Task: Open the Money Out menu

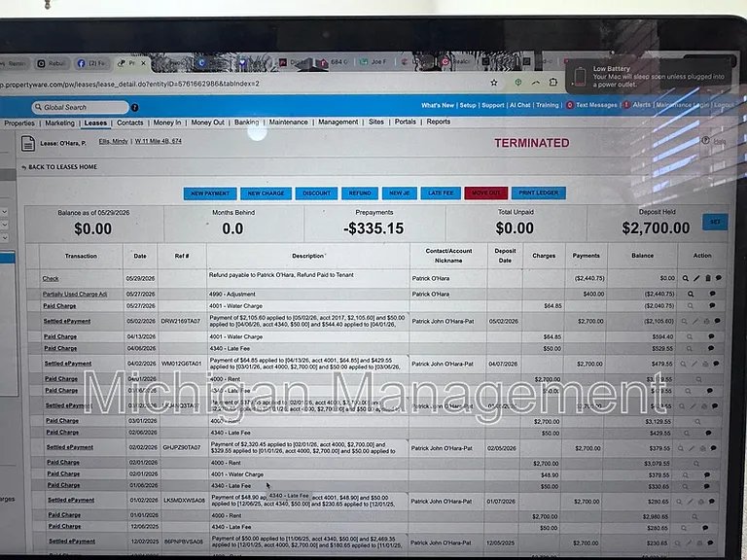Action: [208, 122]
